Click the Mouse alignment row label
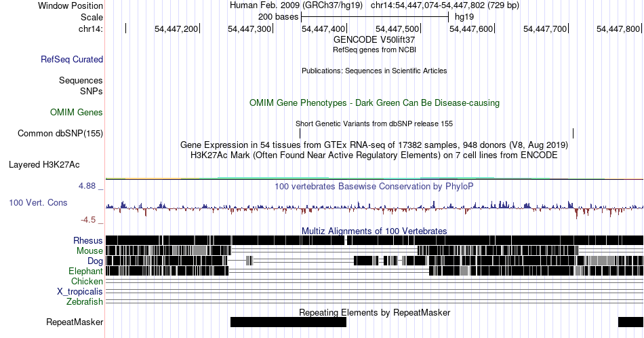The height and width of the screenshot is (338, 644). [x=89, y=251]
